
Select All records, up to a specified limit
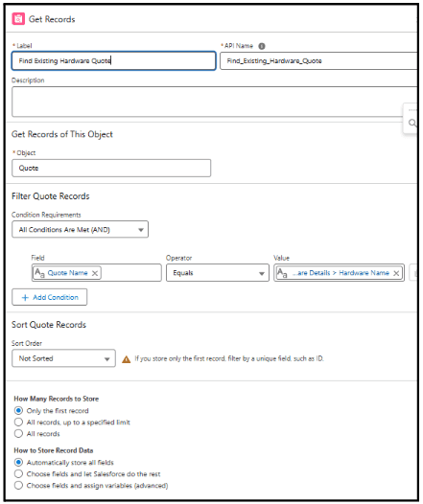click(x=18, y=422)
